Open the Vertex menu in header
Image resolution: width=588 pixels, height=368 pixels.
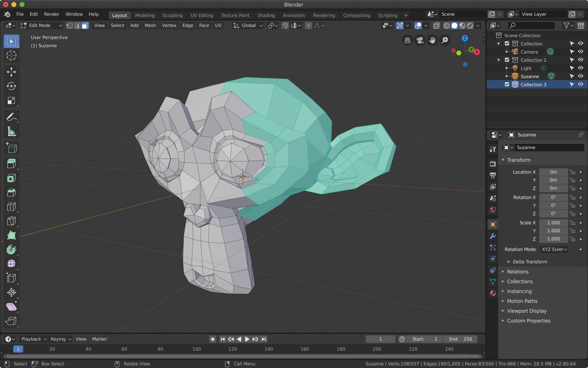point(169,26)
